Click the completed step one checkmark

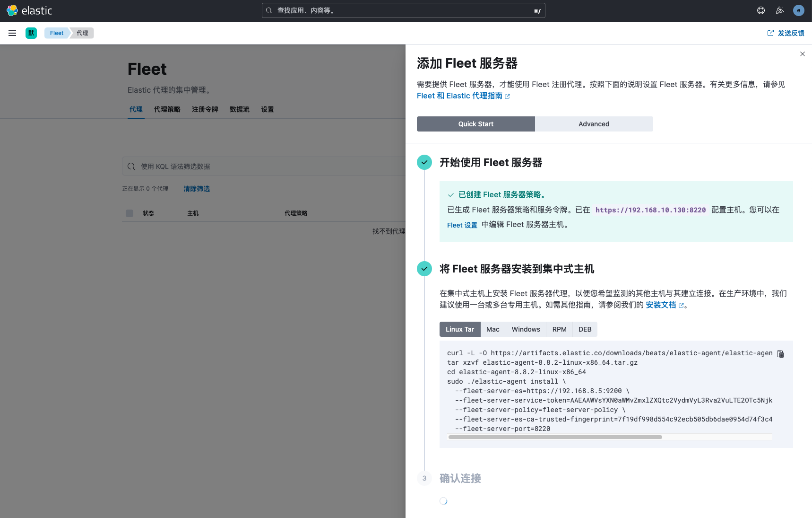[424, 162]
